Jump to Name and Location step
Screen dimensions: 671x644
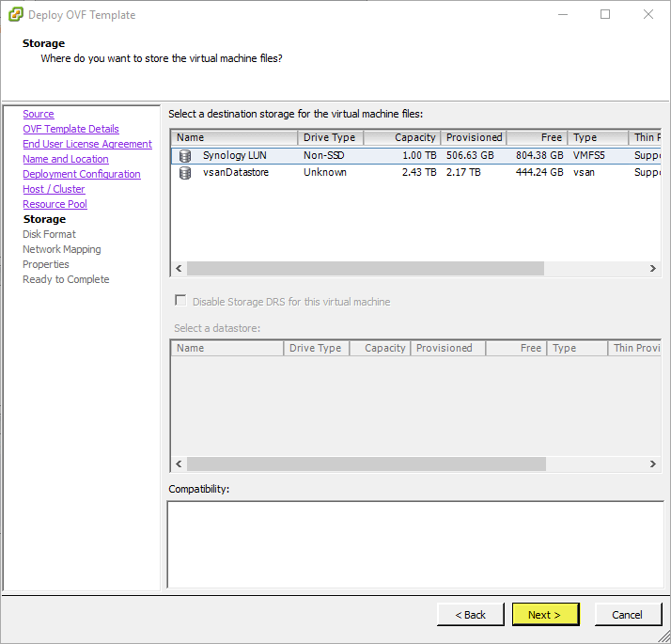click(66, 159)
